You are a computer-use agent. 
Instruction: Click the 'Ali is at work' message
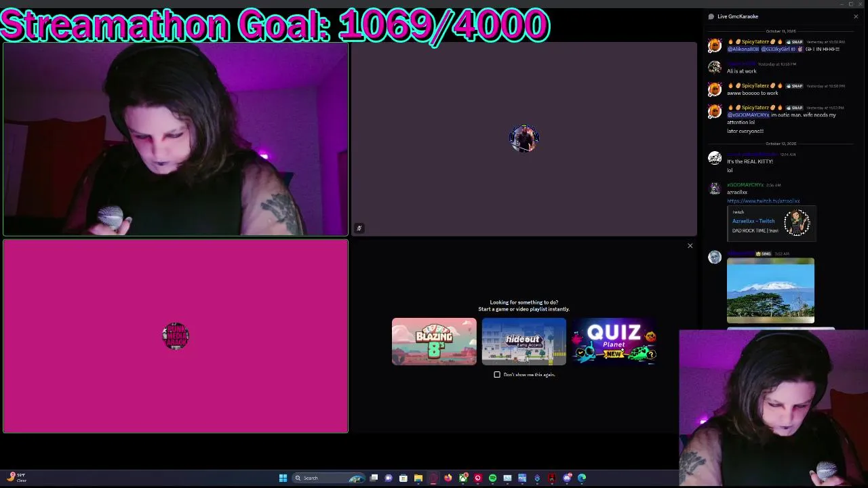pyautogui.click(x=741, y=71)
